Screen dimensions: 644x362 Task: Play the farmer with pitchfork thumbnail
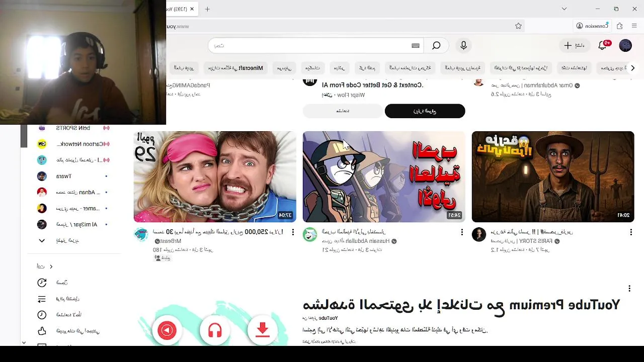click(553, 176)
